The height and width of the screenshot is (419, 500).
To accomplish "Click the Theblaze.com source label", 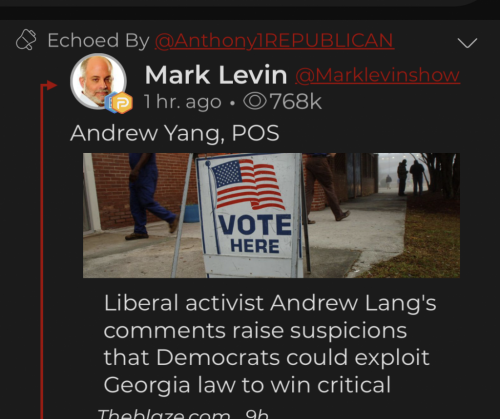I will (x=164, y=414).
